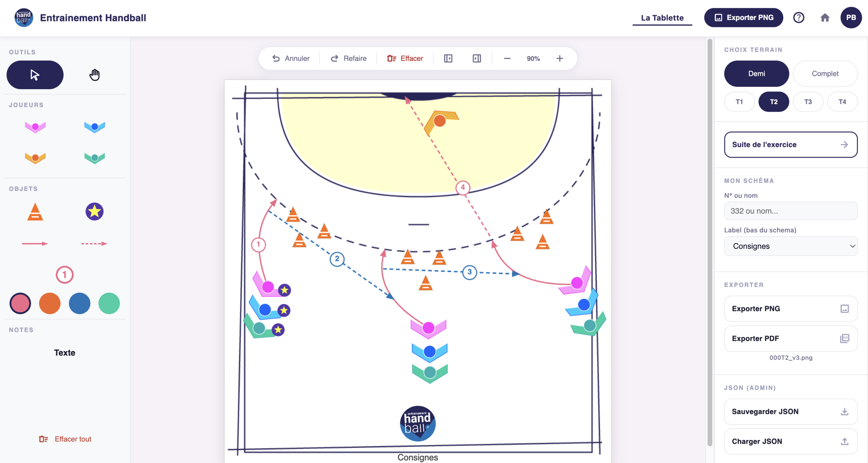Select the arrow selection tool
This screenshot has width=868, height=463.
(35, 75)
